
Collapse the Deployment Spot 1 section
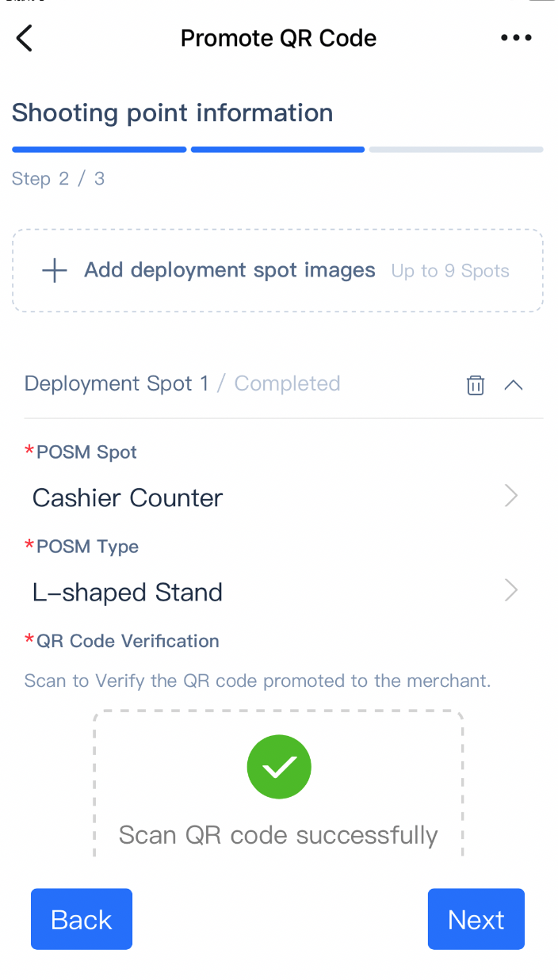[514, 385]
